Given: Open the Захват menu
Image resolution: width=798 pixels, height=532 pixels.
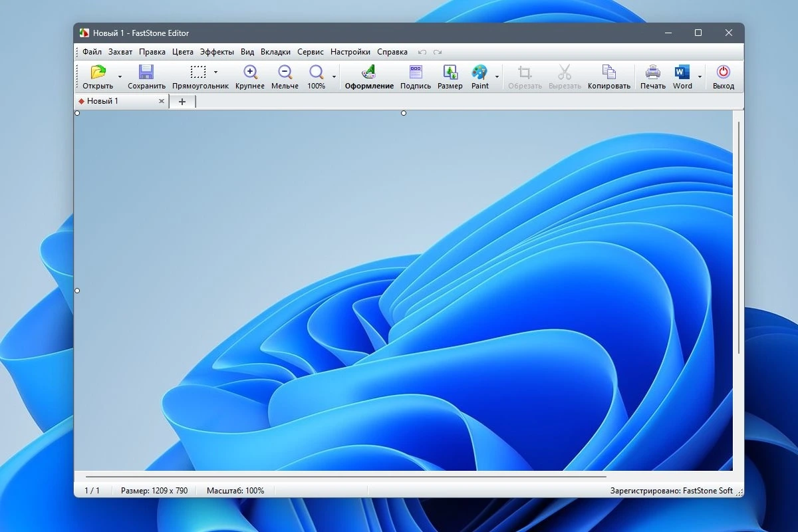Looking at the screenshot, I should coord(120,52).
